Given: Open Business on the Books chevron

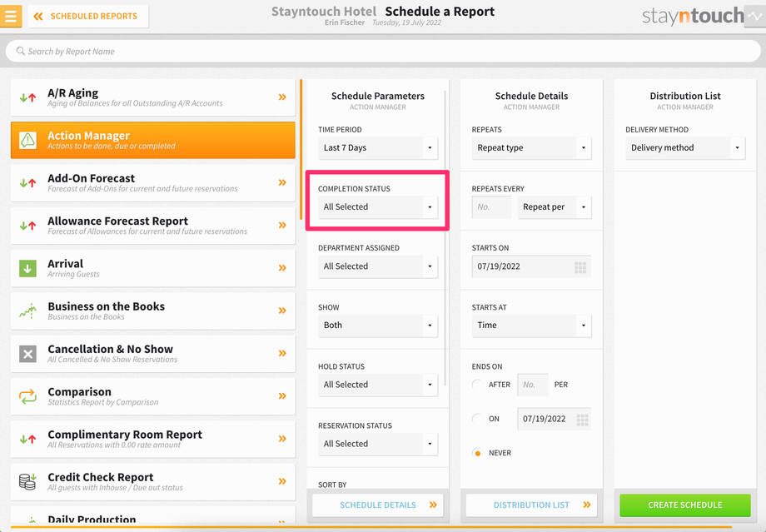Looking at the screenshot, I should point(282,311).
